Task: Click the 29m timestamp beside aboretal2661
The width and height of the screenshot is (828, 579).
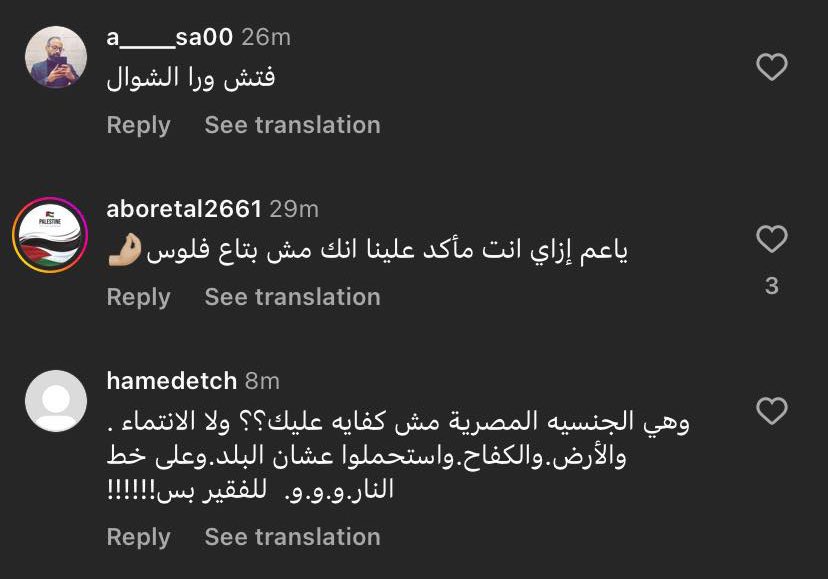Action: tap(294, 209)
